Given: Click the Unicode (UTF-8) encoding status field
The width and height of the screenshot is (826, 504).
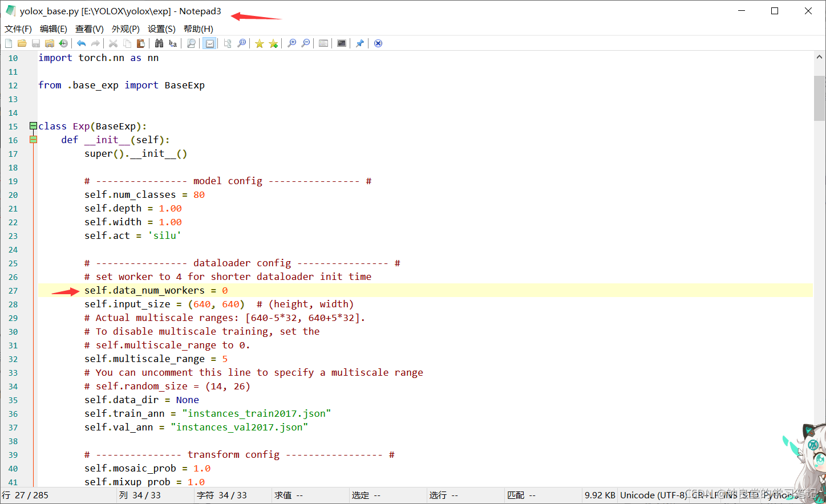Looking at the screenshot, I should coord(654,495).
